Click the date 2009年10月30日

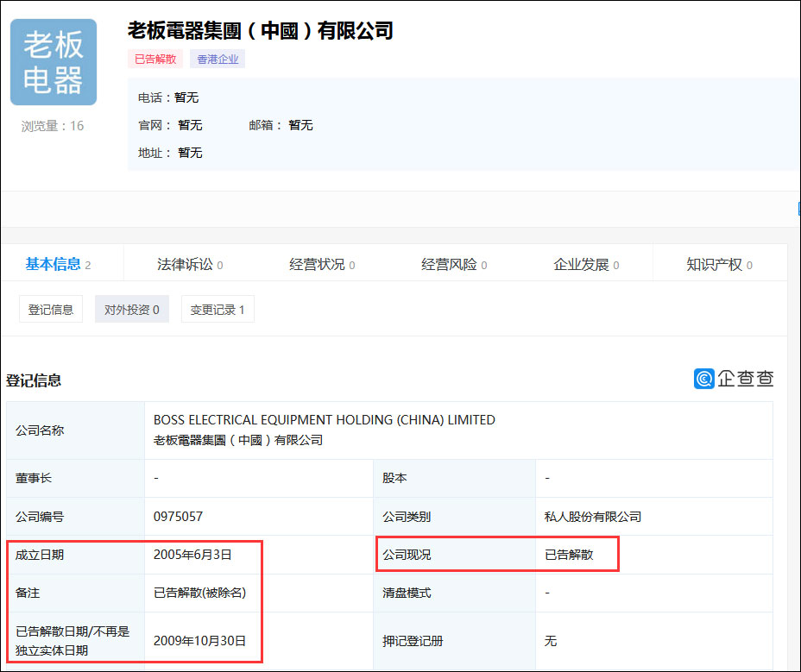199,641
